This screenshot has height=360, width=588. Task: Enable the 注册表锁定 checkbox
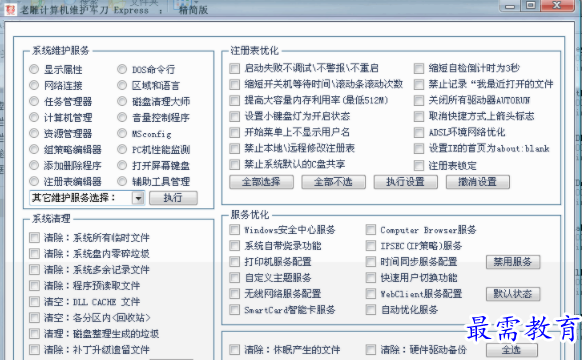(419, 165)
